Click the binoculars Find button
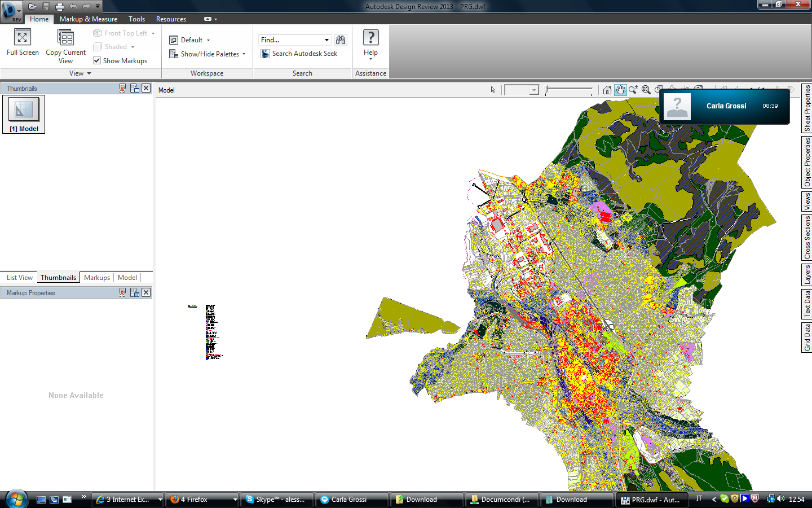The height and width of the screenshot is (508, 812). tap(341, 40)
